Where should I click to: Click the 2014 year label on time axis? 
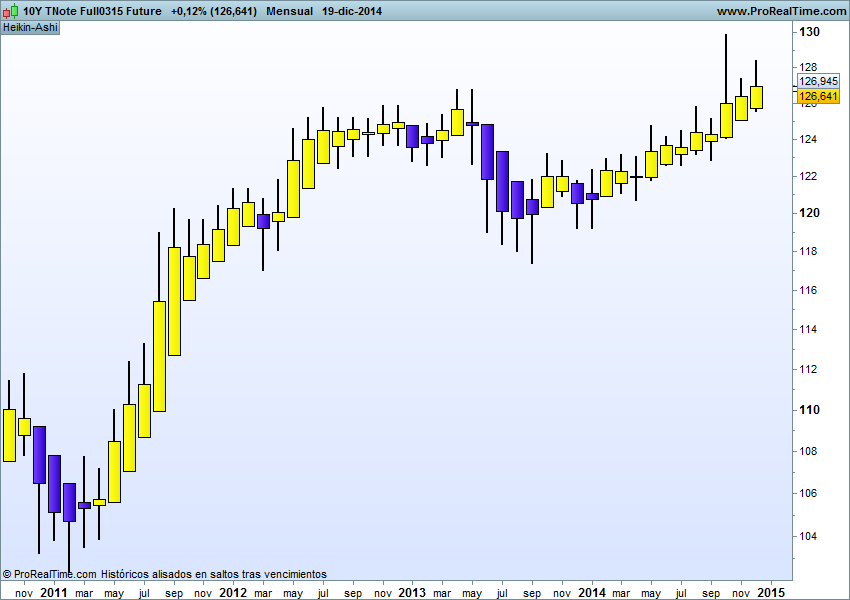click(591, 592)
